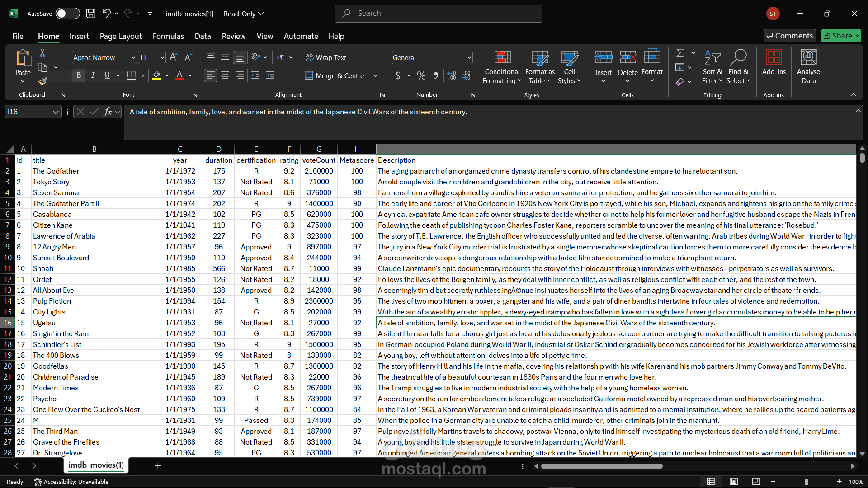868x488 pixels.
Task: Open Conditional Formatting options
Action: click(502, 66)
